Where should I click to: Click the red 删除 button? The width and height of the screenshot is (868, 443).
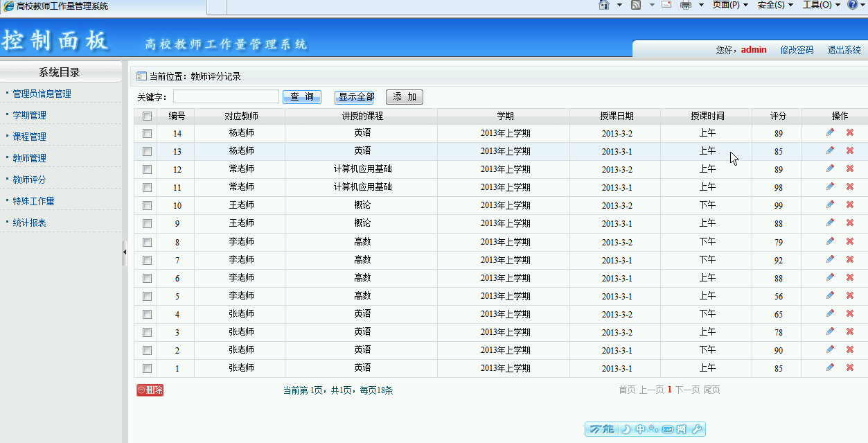tap(150, 390)
